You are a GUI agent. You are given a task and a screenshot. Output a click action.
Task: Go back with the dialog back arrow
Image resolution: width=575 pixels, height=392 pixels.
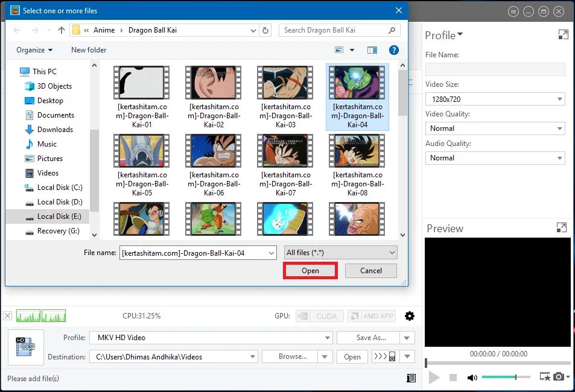17,30
